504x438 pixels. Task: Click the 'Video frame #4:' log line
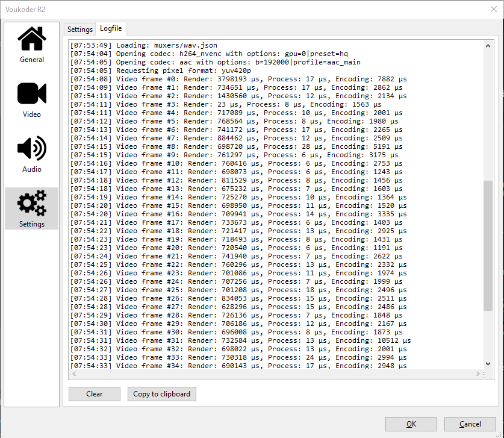tap(236, 113)
